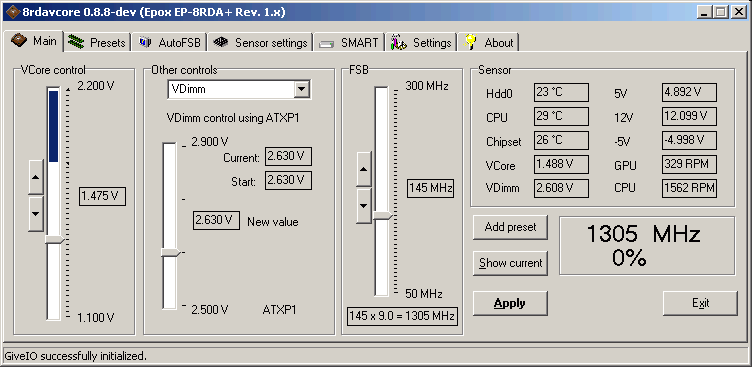Click the Chipset 26 °C value
752x367 pixels.
tap(561, 140)
